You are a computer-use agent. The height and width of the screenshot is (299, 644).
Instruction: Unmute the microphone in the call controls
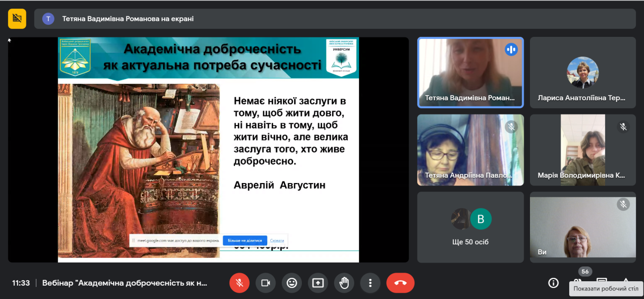click(x=240, y=283)
